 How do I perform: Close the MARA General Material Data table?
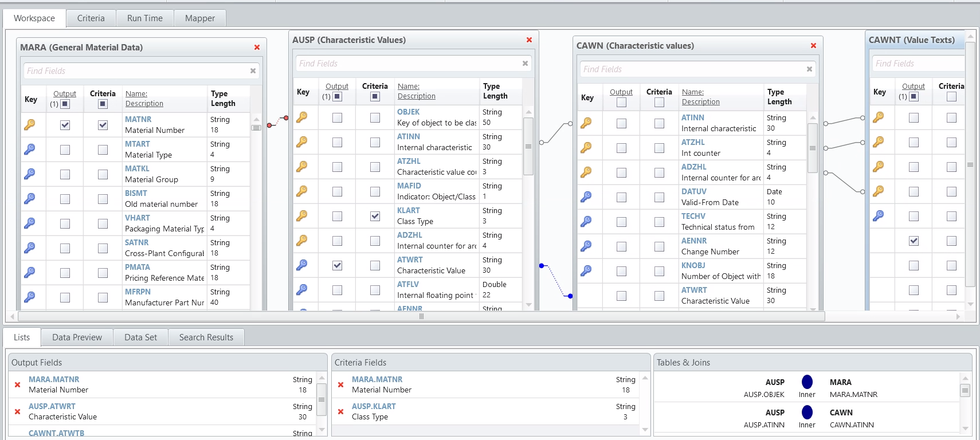pyautogui.click(x=257, y=48)
